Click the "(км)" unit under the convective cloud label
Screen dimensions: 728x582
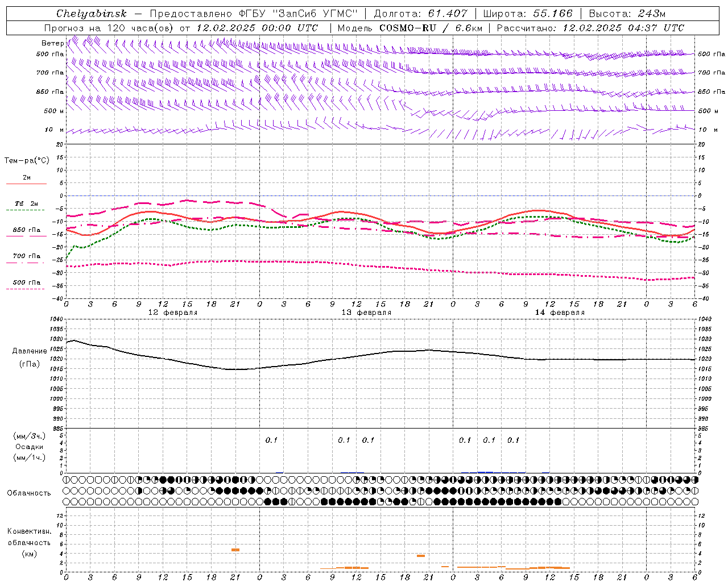[30, 554]
